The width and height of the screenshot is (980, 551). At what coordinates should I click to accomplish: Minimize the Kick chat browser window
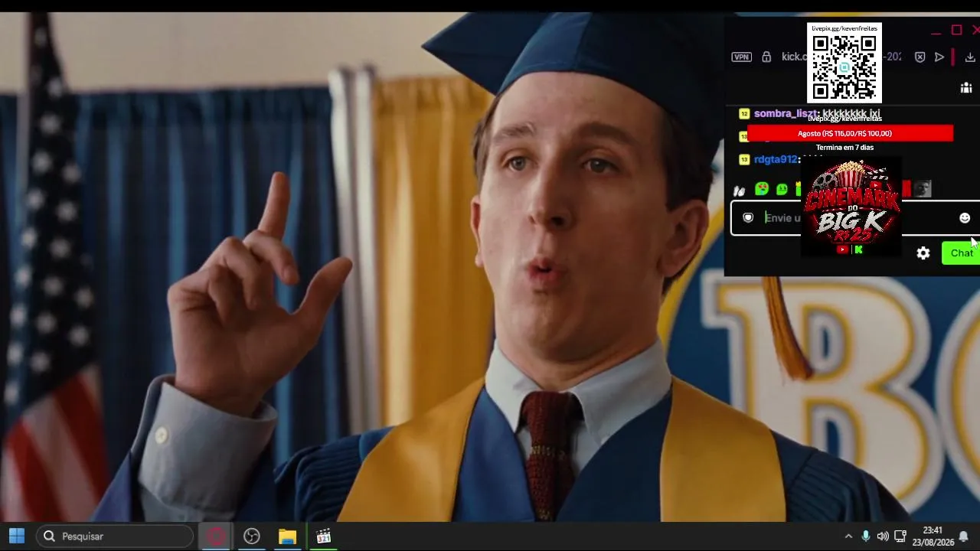936,33
